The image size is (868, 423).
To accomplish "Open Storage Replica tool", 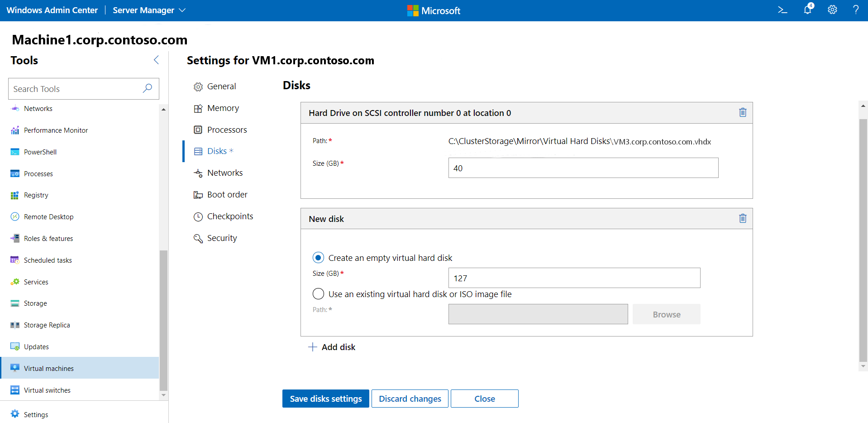I will click(47, 325).
